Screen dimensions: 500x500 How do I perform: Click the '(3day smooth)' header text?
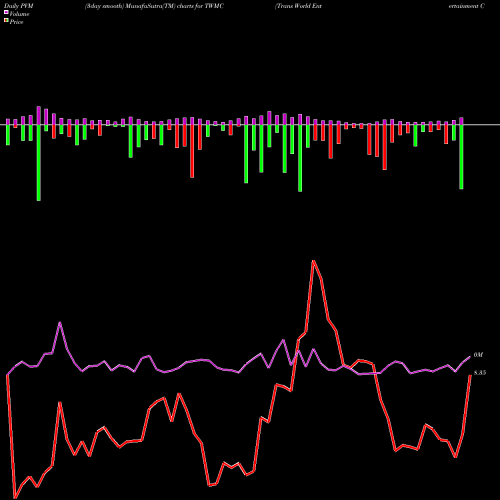pyautogui.click(x=104, y=6)
